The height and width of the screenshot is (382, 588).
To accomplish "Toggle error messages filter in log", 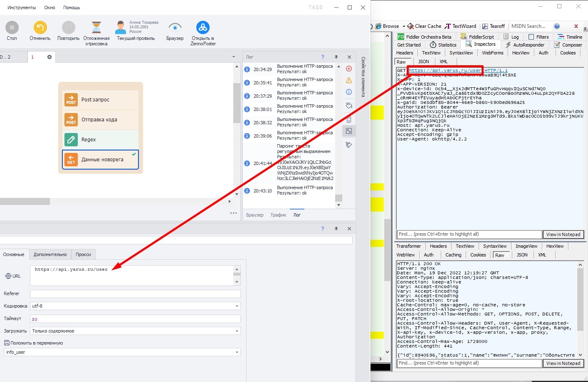I will [x=349, y=69].
